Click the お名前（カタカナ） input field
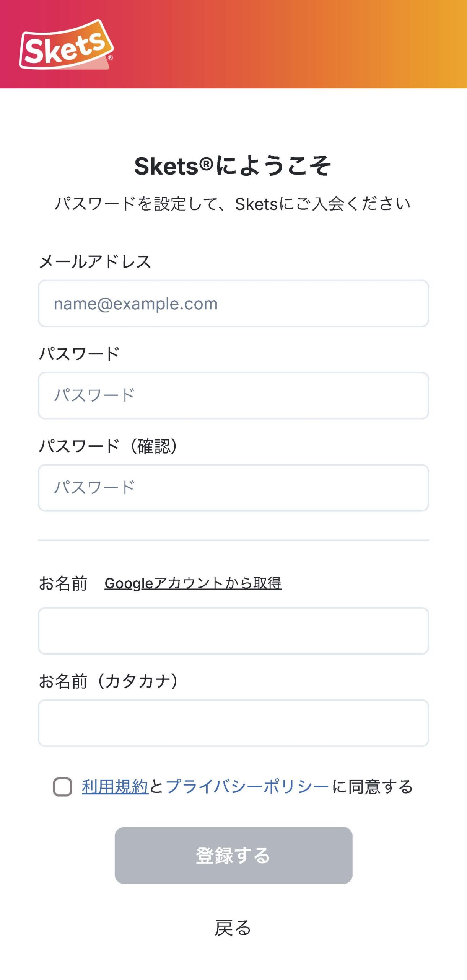 pos(233,723)
